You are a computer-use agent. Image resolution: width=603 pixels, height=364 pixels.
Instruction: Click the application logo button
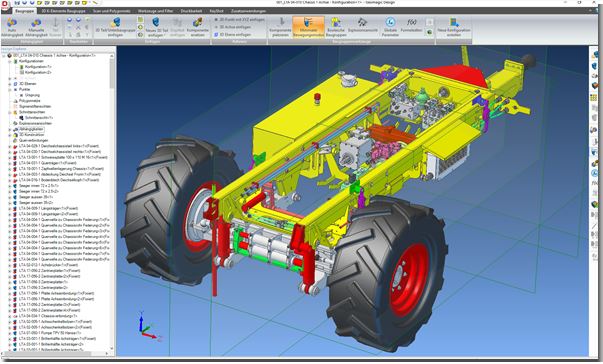point(5,6)
